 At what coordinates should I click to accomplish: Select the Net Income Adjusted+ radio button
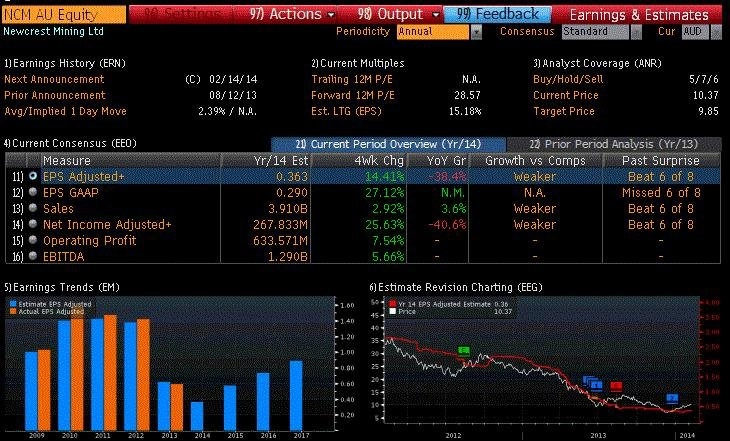(x=33, y=224)
